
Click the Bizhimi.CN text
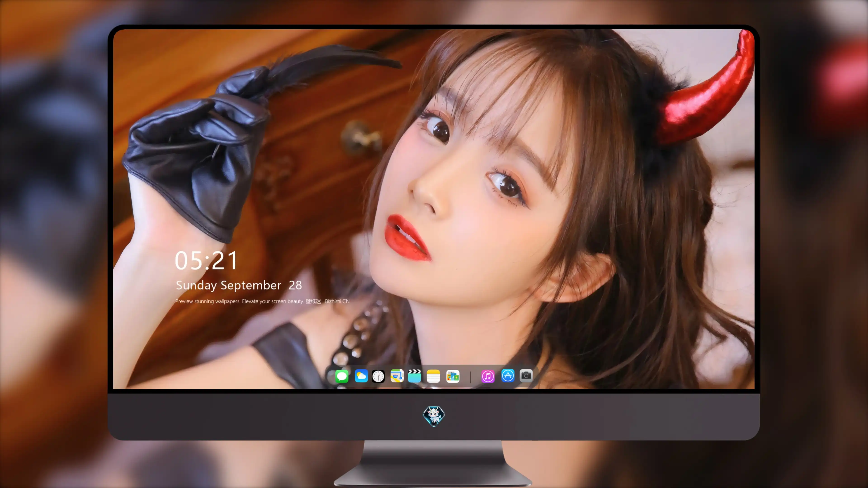337,301
